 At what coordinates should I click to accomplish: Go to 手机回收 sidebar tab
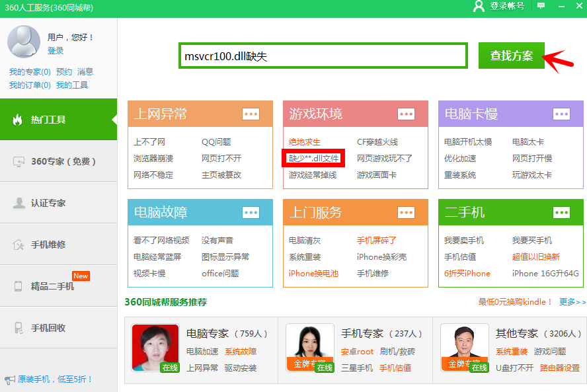coord(58,328)
